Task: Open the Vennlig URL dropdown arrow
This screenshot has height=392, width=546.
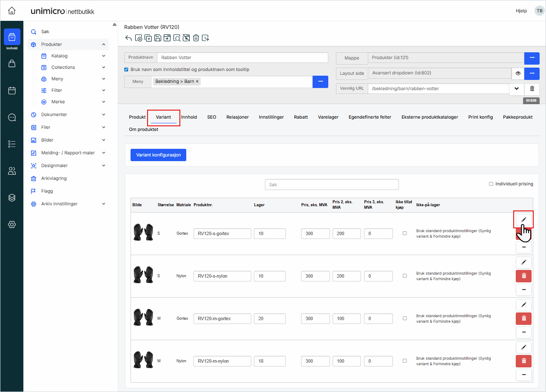Action: click(x=517, y=88)
